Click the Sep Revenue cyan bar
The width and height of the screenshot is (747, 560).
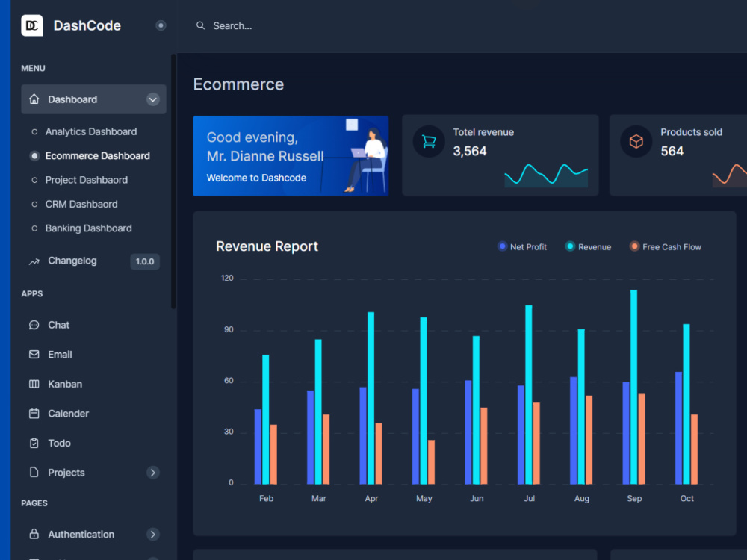click(x=633, y=387)
